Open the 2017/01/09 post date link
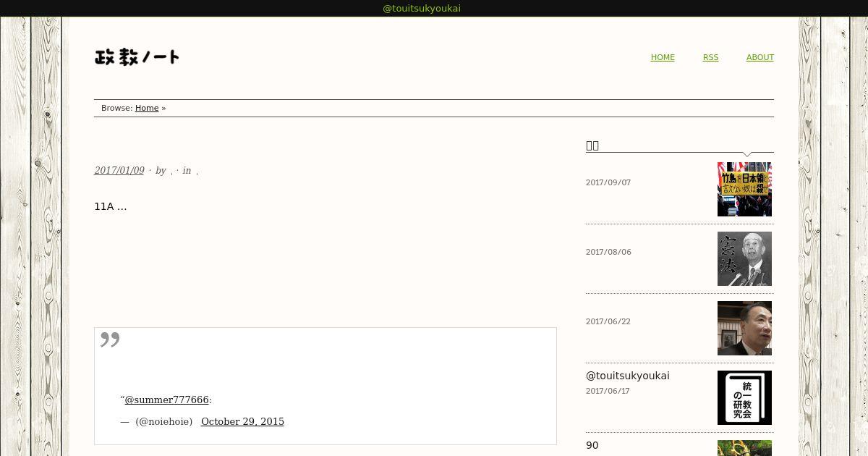Screen dimensions: 868x456 (x=119, y=171)
